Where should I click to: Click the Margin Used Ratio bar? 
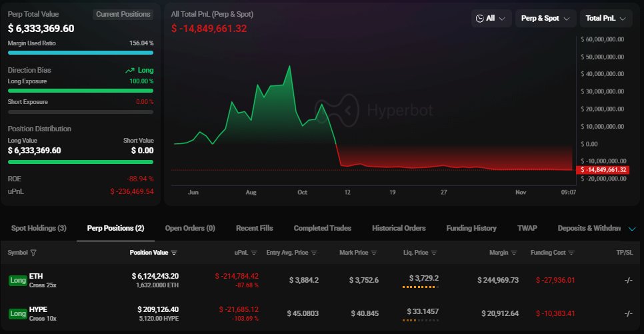coord(81,53)
